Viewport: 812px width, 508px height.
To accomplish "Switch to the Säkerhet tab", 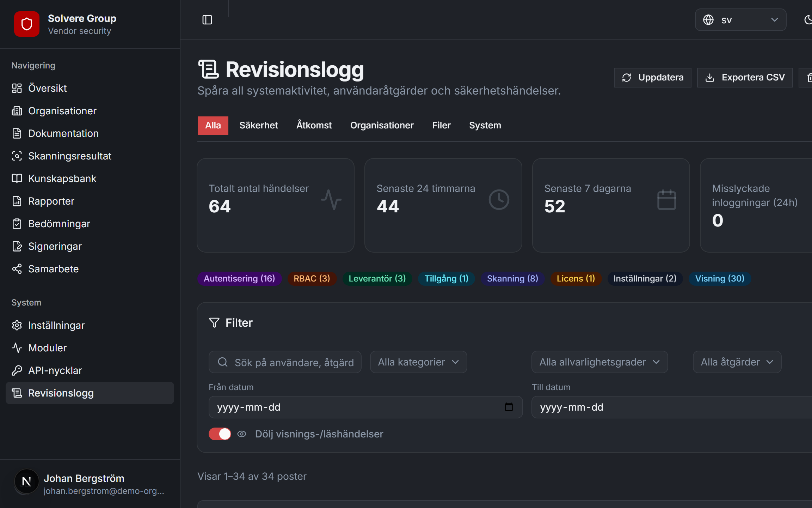I will tap(259, 125).
